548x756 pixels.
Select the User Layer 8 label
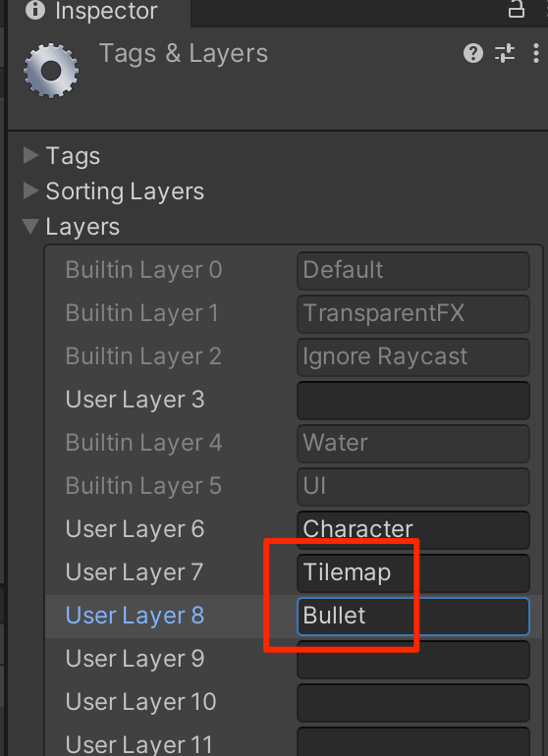[136, 616]
